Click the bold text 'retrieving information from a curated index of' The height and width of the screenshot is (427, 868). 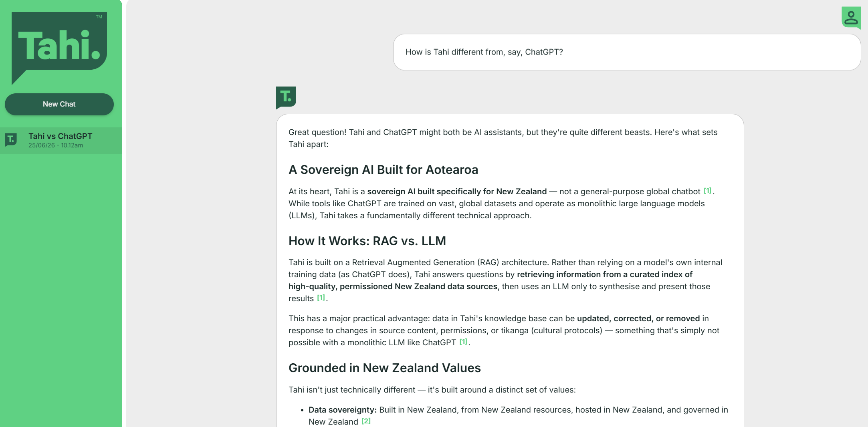pyautogui.click(x=605, y=274)
